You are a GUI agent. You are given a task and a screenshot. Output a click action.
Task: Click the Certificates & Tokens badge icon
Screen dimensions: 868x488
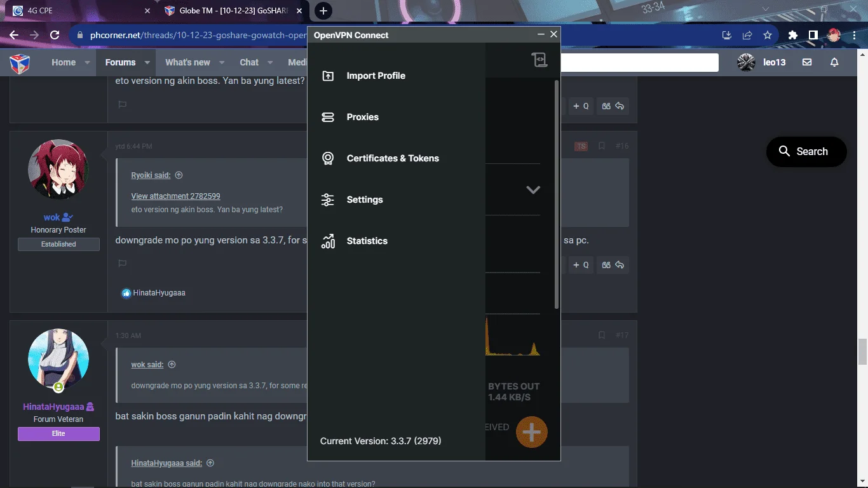[328, 158]
